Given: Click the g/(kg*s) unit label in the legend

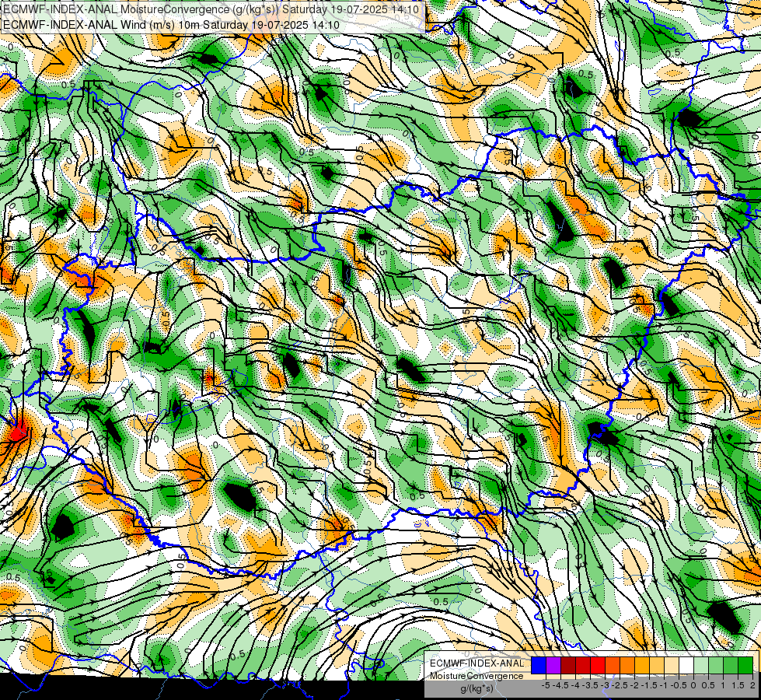Looking at the screenshot, I should (476, 689).
